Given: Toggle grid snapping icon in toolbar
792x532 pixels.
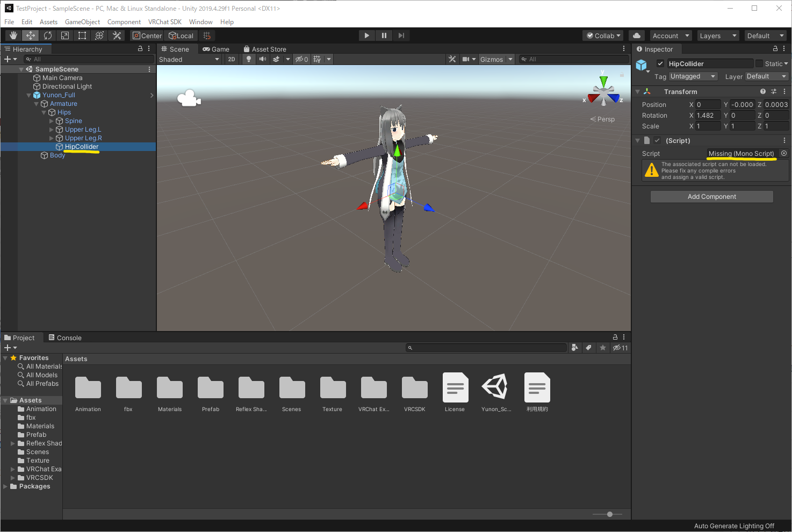Looking at the screenshot, I should (x=207, y=35).
